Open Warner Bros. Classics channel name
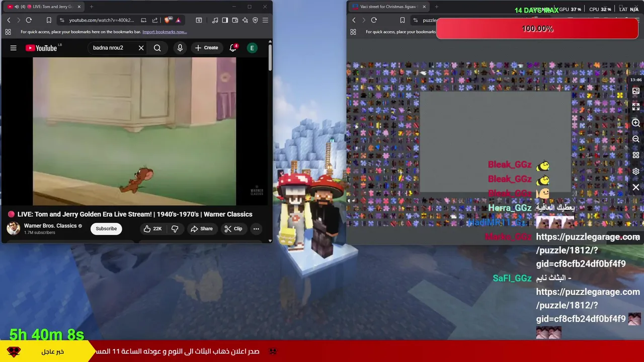This screenshot has height=362, width=644. pos(50,226)
